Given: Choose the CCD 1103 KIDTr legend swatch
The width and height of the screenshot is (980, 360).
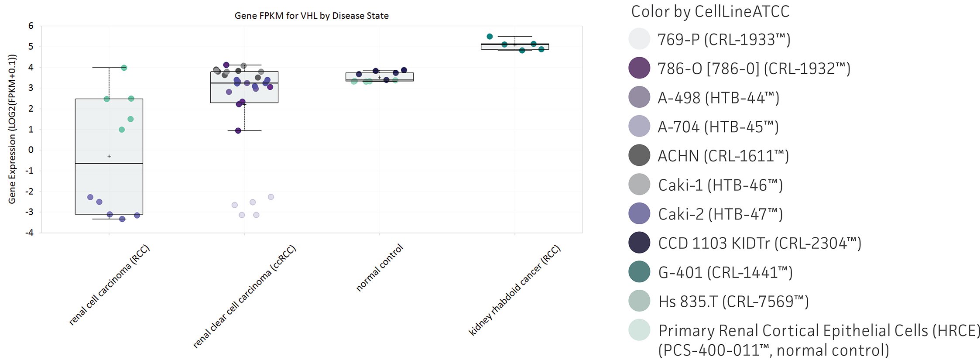Looking at the screenshot, I should [x=639, y=243].
